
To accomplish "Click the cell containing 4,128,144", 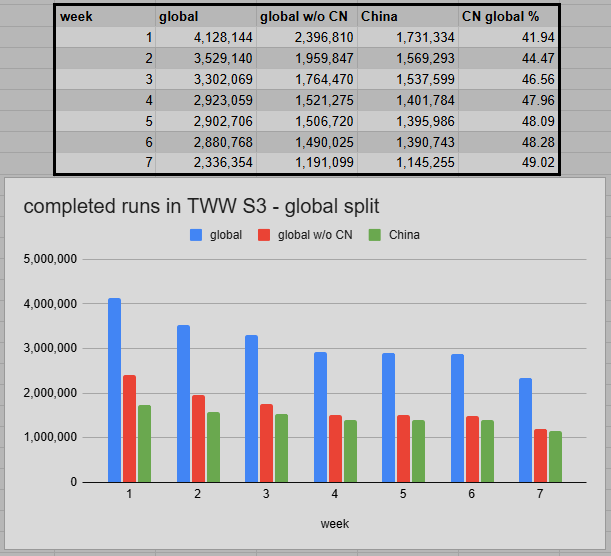I will tap(206, 38).
